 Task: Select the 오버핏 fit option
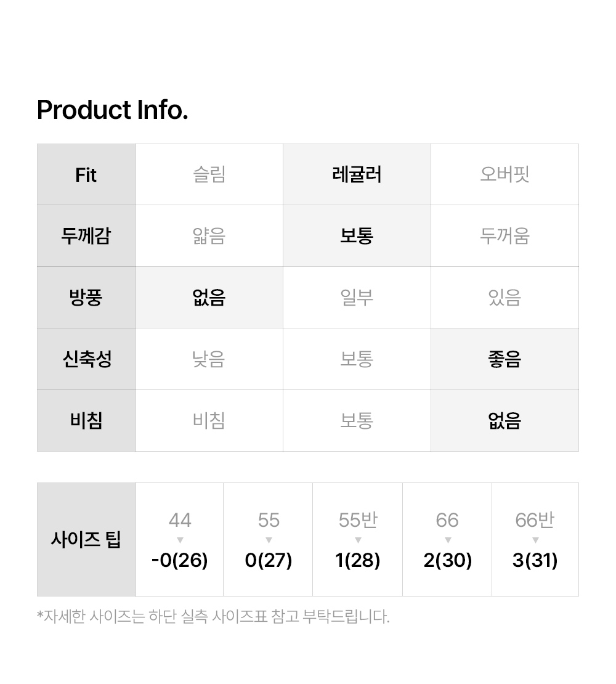click(x=505, y=174)
